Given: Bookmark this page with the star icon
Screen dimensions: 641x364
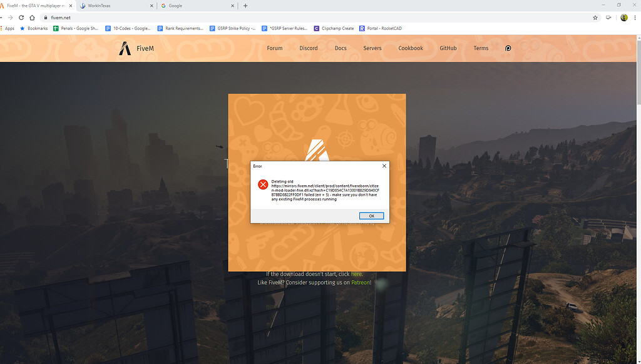Looking at the screenshot, I should point(595,18).
